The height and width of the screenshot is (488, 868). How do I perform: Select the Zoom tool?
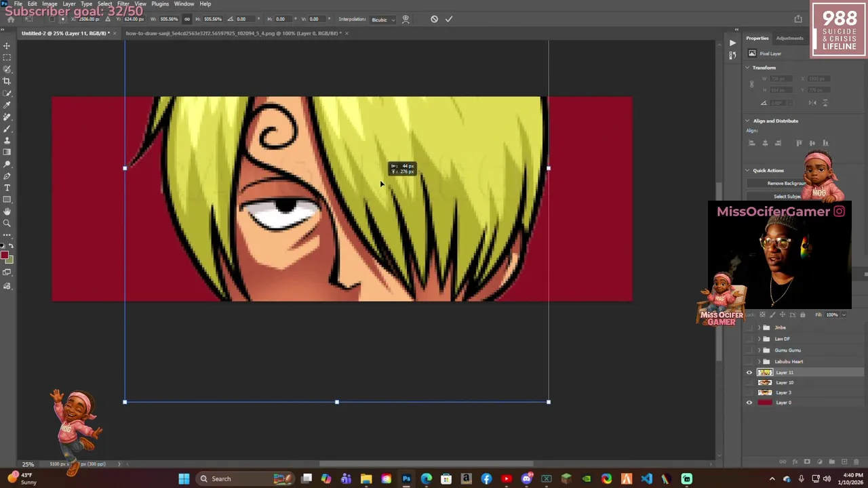click(x=7, y=223)
